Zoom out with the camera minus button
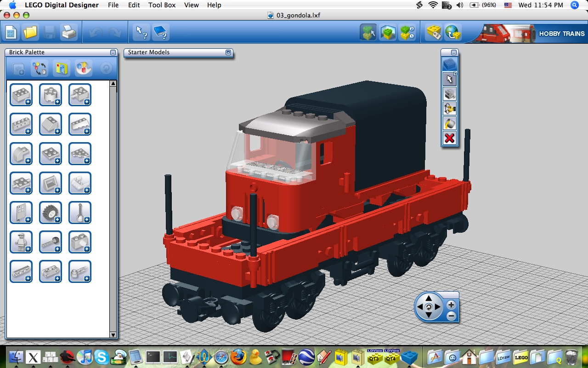Screen dimensions: 588x368 [x=451, y=316]
